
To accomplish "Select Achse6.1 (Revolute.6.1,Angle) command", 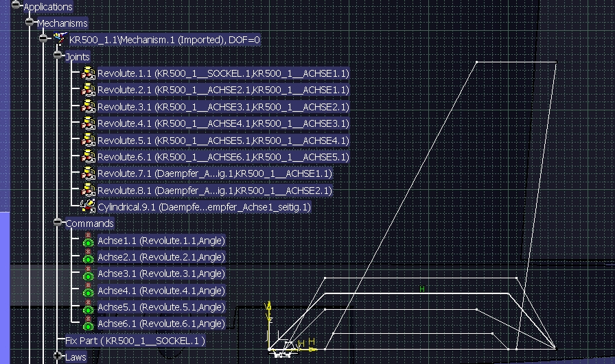I will 161,324.
